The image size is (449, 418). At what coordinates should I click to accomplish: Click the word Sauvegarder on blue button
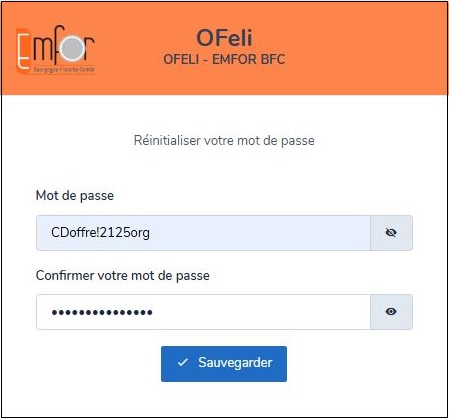point(235,363)
